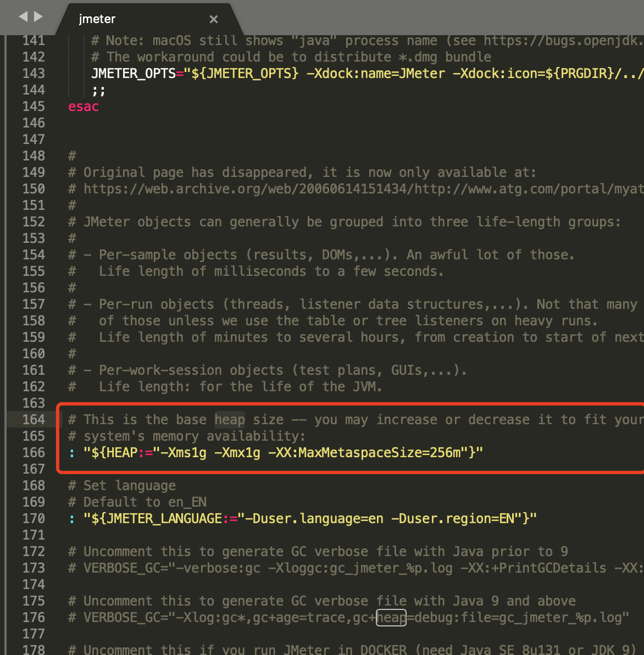Viewport: 644px width, 655px height.
Task: Click 'Per-run objects' comment line
Action: [353, 304]
